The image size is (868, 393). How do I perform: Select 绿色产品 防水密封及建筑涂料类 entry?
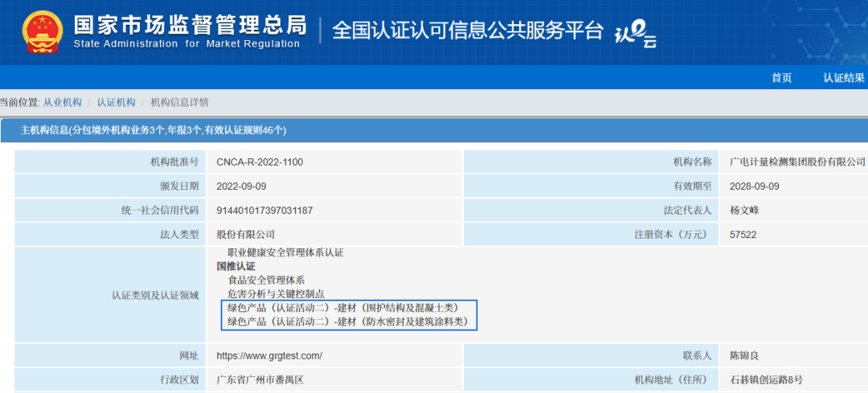(x=348, y=321)
